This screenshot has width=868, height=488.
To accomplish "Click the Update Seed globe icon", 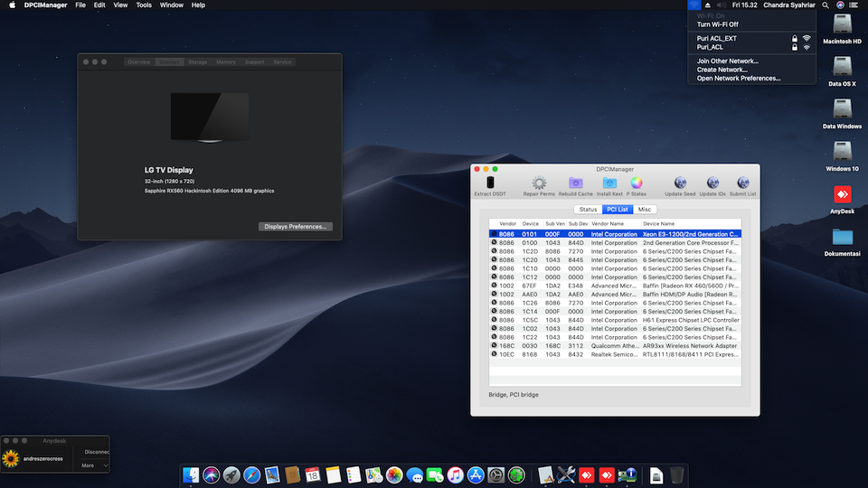I will point(680,183).
